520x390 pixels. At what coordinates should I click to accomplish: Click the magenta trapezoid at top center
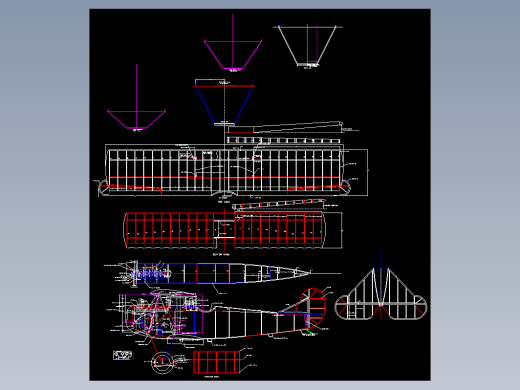click(x=233, y=55)
